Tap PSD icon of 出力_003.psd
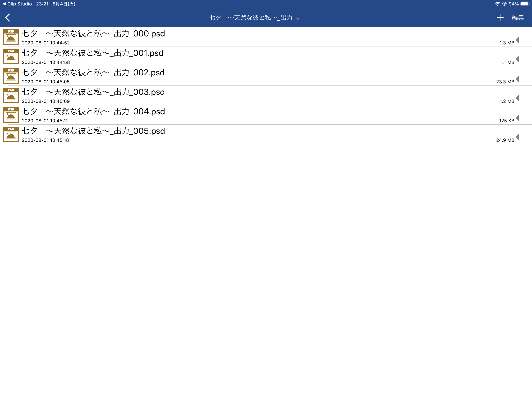532x399 pixels. tap(11, 95)
